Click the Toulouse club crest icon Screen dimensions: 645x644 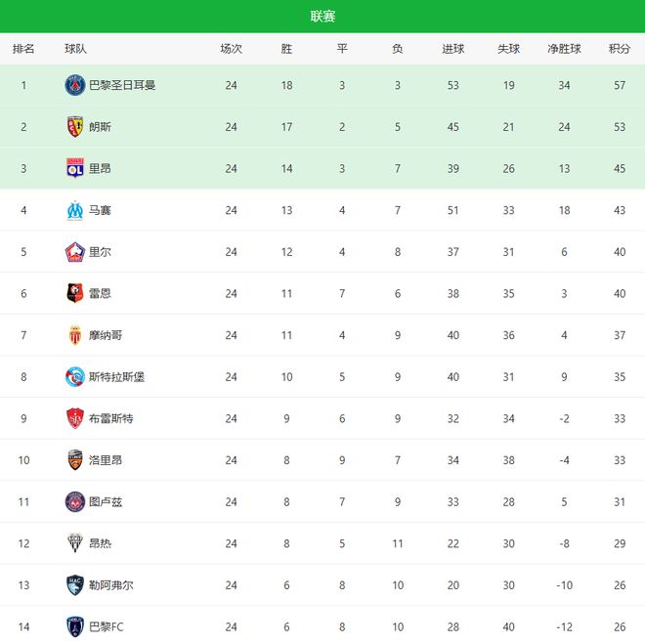pyautogui.click(x=75, y=502)
